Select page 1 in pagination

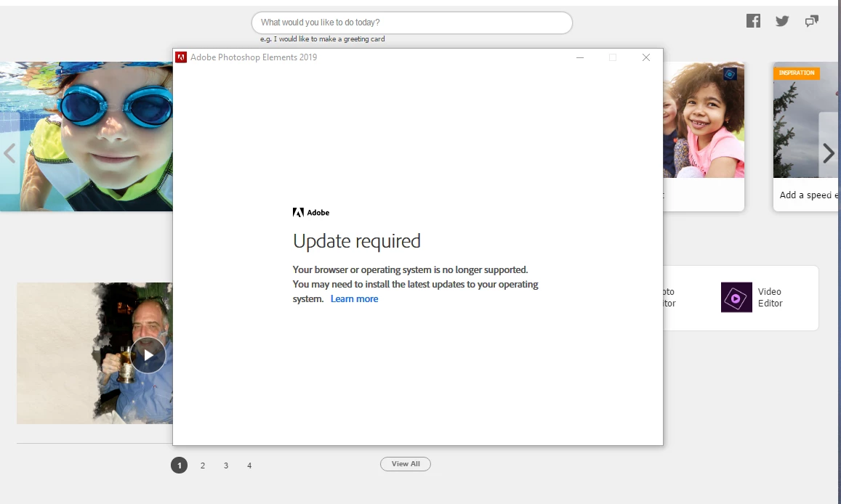[x=179, y=466]
